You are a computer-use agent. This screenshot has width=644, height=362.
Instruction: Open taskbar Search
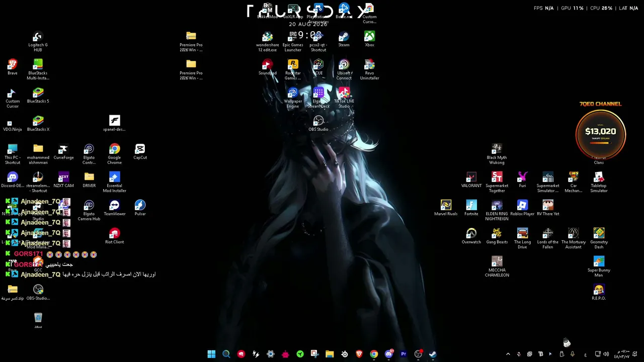click(226, 354)
